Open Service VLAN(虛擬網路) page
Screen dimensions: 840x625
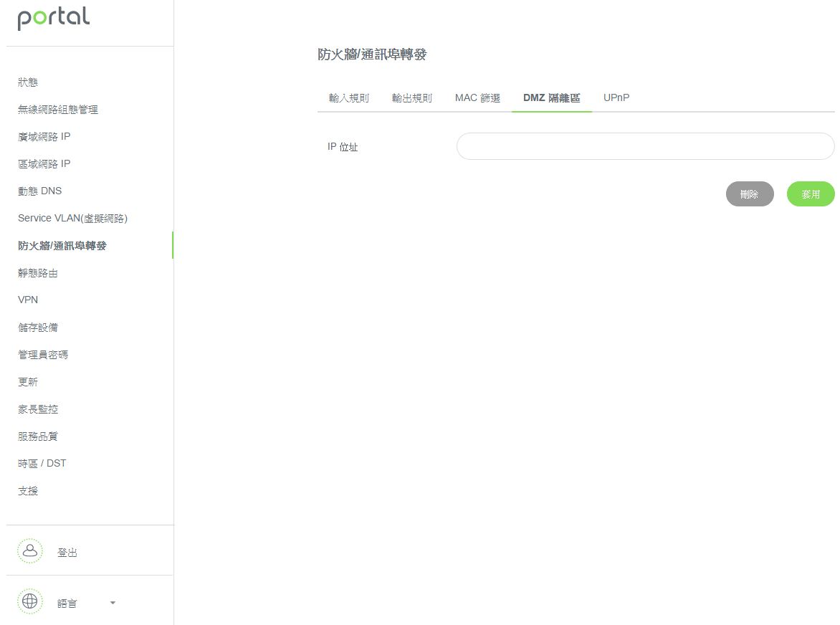tap(73, 219)
